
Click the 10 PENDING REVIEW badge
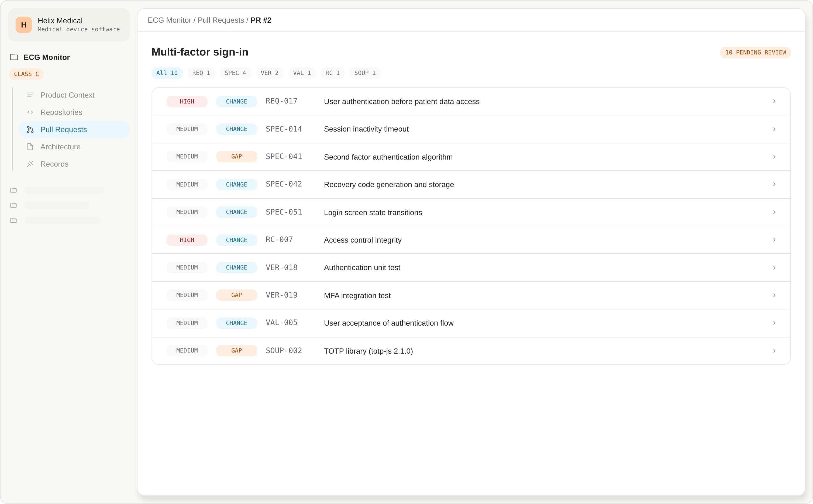point(755,52)
